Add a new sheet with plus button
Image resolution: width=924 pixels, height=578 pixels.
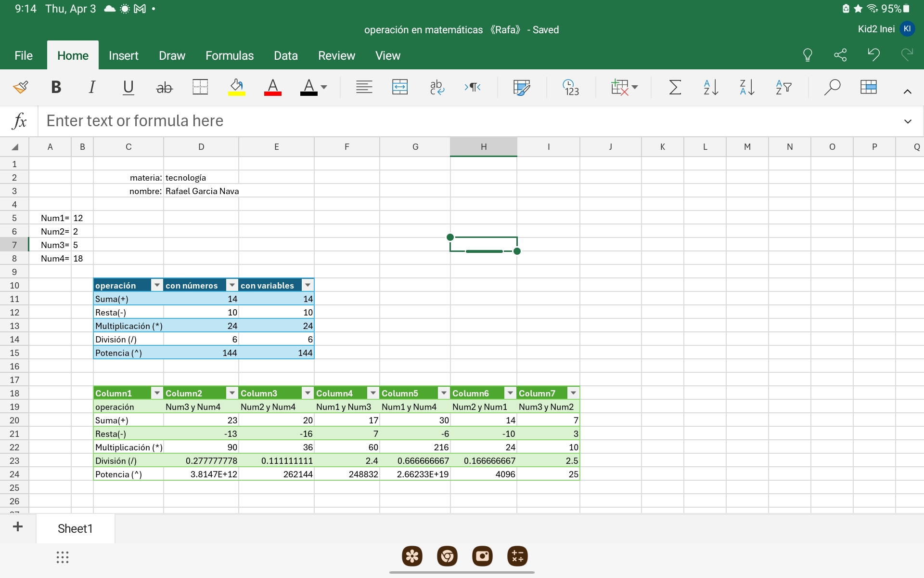18,527
